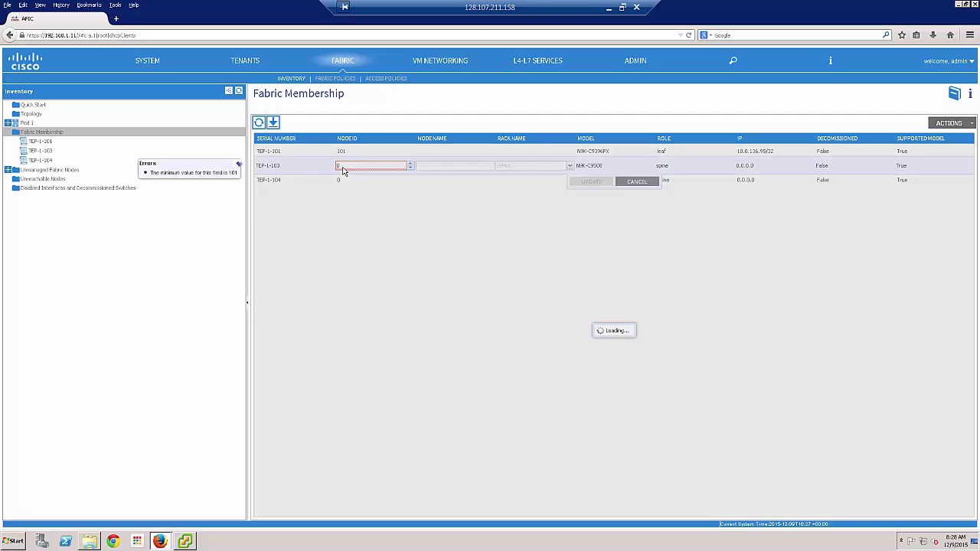Open PowerShell from the taskbar
Screen dimensions: 980x551
coord(65,542)
